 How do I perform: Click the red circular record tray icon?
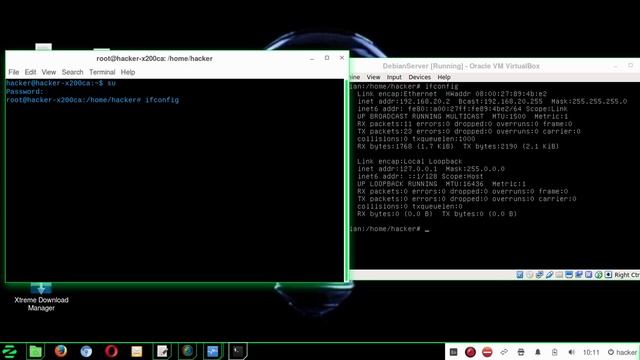tap(470, 352)
